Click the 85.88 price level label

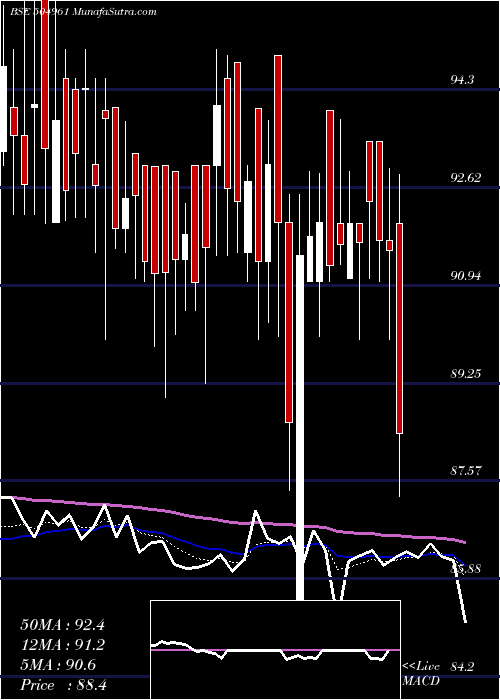(466, 569)
